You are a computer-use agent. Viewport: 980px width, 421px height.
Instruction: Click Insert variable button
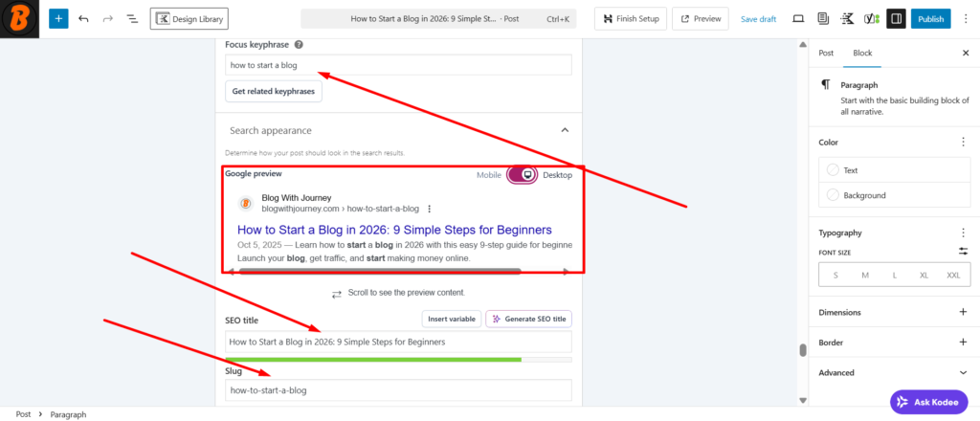coord(452,320)
